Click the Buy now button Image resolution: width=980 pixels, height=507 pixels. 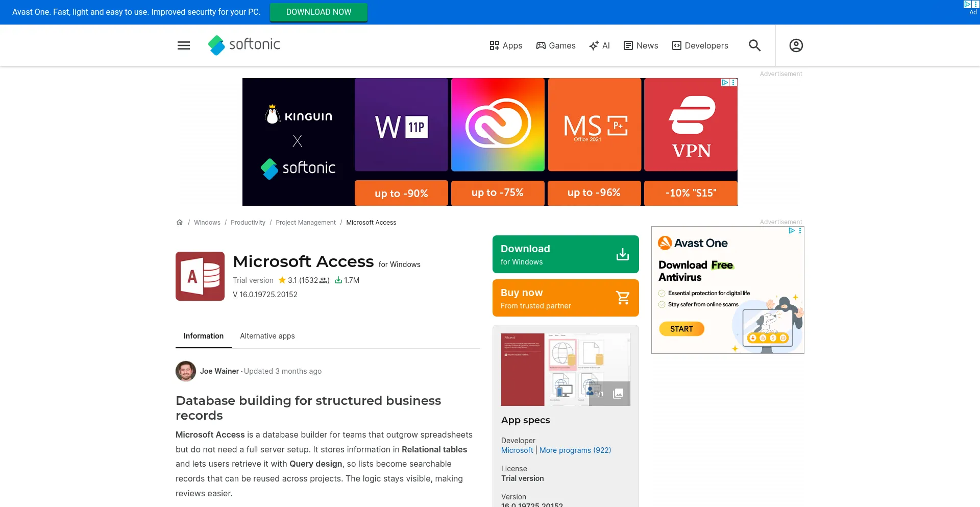point(566,298)
